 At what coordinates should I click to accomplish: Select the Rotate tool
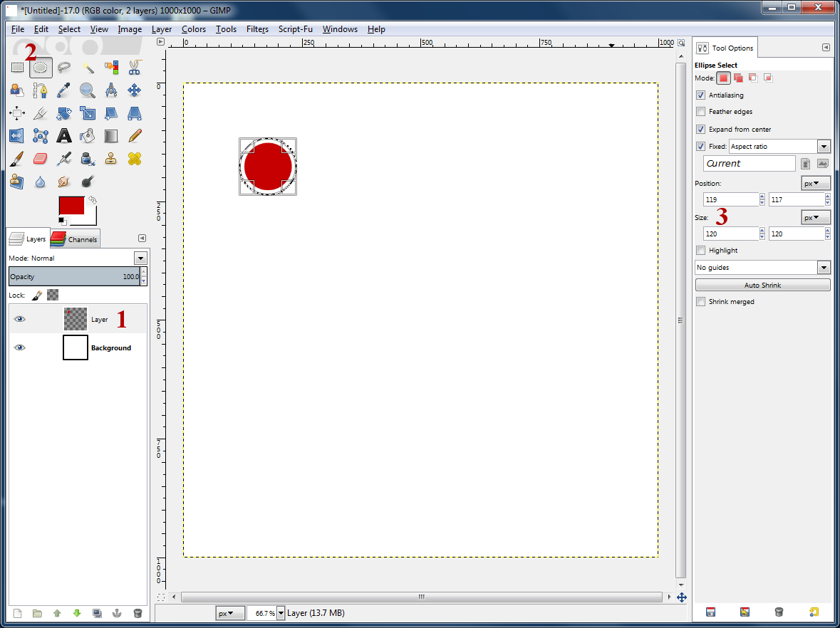(x=64, y=113)
